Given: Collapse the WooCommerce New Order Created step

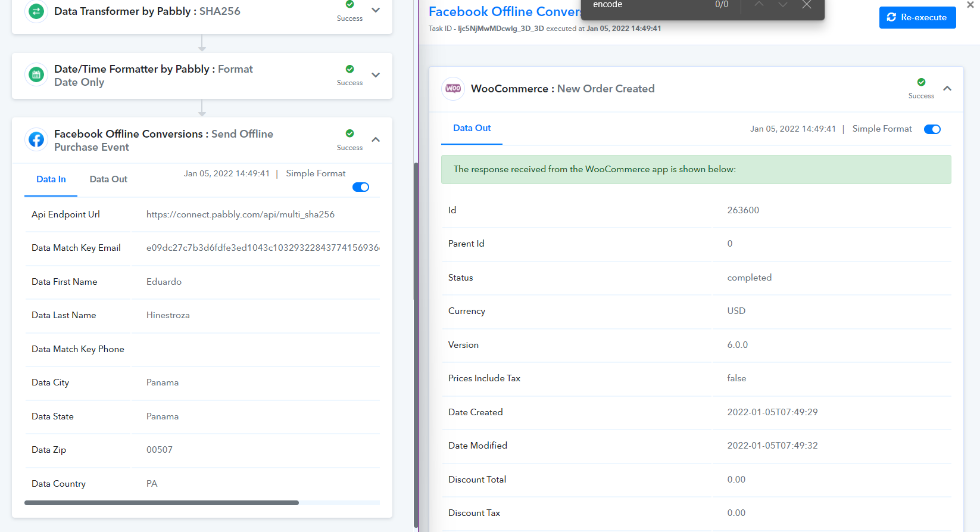Looking at the screenshot, I should coord(947,88).
